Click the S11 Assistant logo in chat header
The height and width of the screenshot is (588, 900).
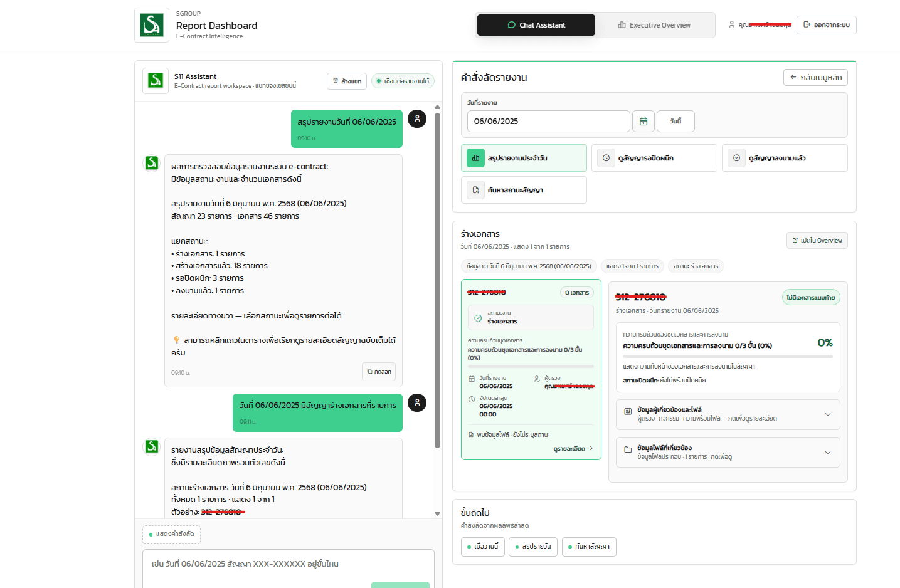(156, 81)
